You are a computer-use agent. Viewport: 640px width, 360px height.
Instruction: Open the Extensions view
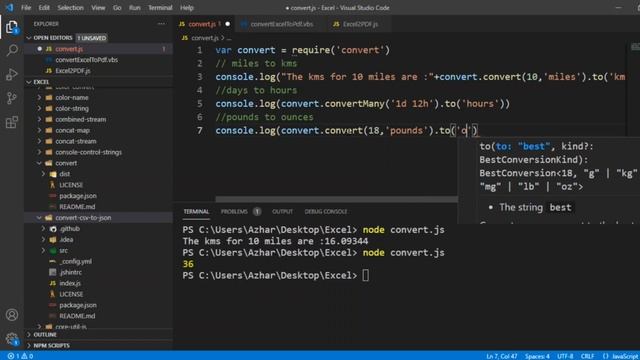pos(12,122)
